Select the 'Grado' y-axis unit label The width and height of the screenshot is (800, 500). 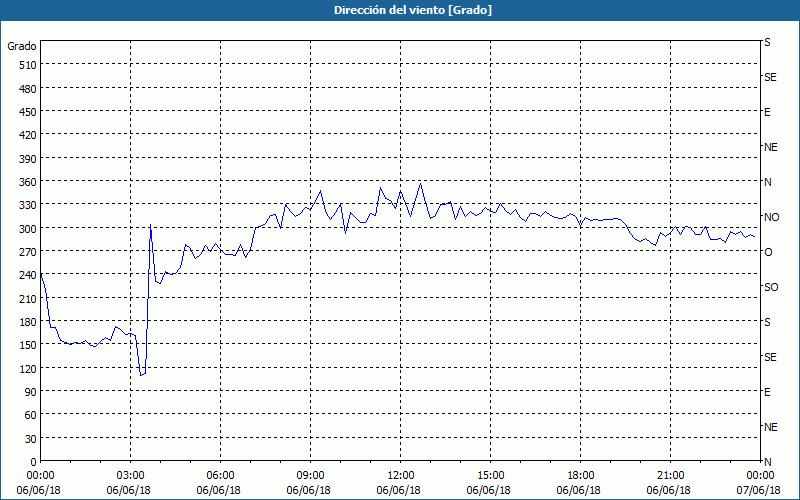[21, 46]
